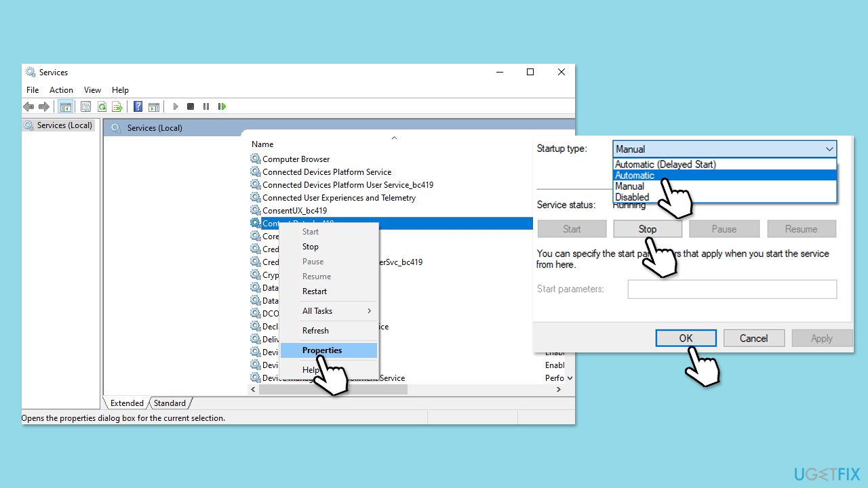Toggle the Show/Hide Action Pane toolbar icon

[154, 106]
